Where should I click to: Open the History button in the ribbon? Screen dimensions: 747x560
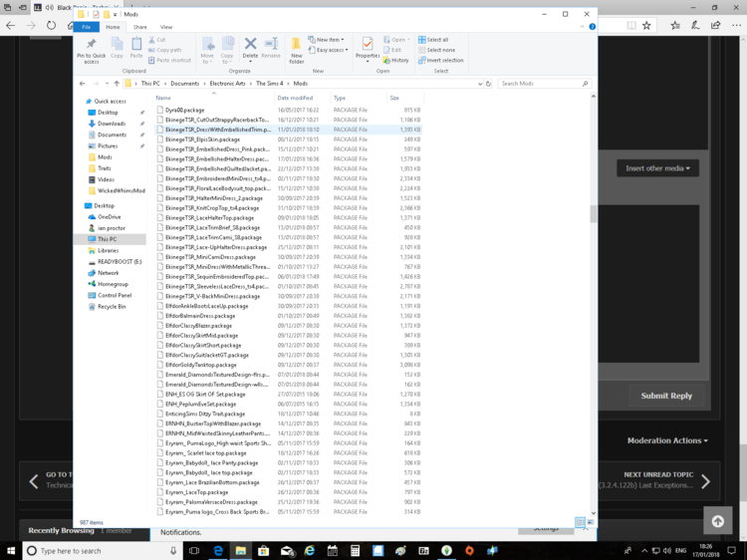pos(395,60)
